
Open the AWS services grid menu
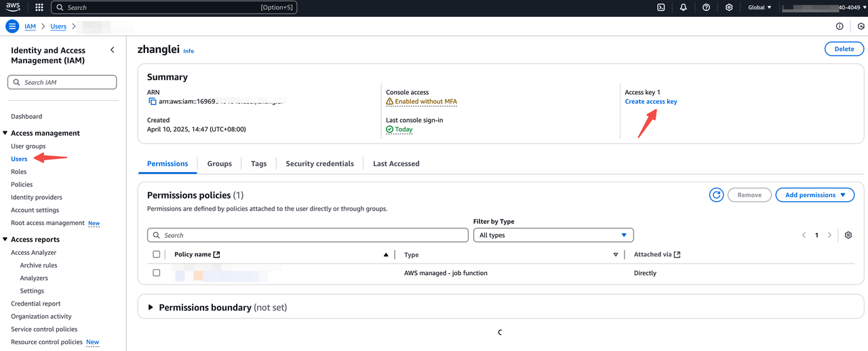[x=39, y=7]
